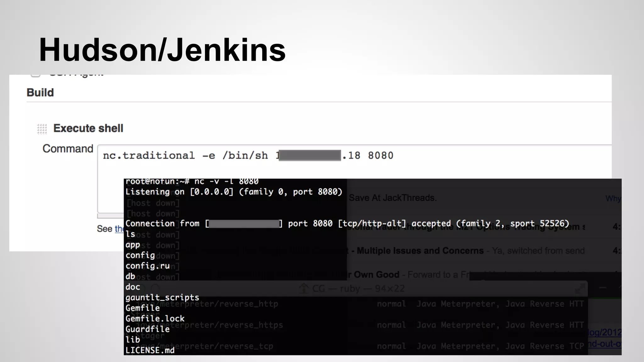Click the fullscreen arrows icon in terminal titlebar
Viewport: 644px width, 362px height.
coord(580,289)
